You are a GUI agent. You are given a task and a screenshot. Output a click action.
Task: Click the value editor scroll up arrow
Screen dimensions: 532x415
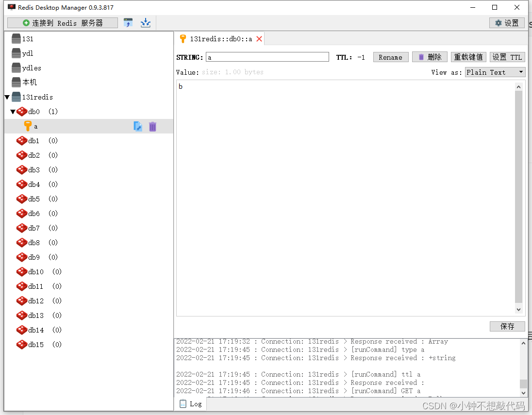point(518,87)
